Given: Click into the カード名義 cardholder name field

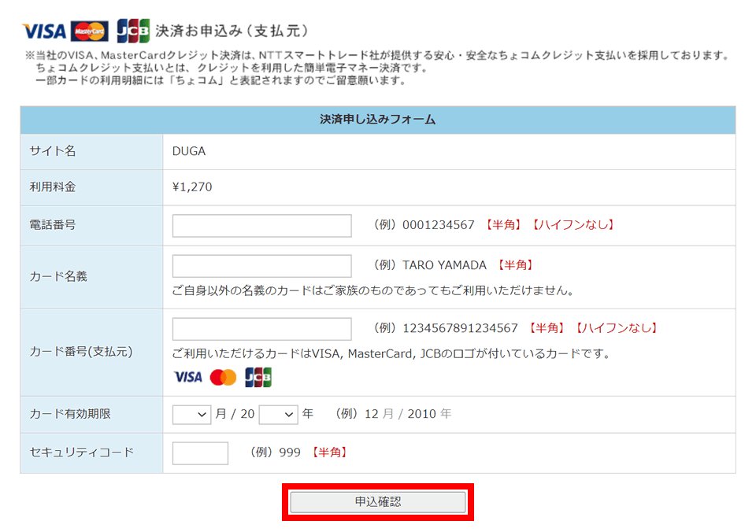Looking at the screenshot, I should pyautogui.click(x=261, y=266).
